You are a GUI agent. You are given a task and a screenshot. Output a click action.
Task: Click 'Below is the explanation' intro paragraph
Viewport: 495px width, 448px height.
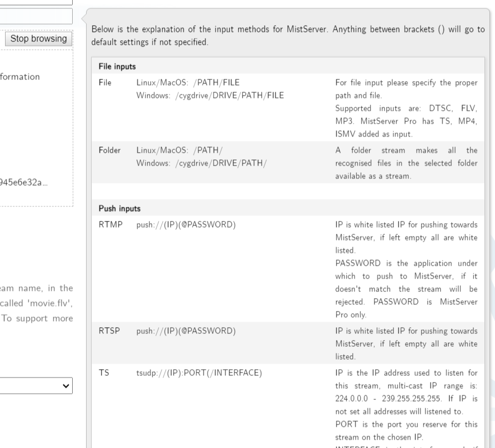pyautogui.click(x=288, y=36)
